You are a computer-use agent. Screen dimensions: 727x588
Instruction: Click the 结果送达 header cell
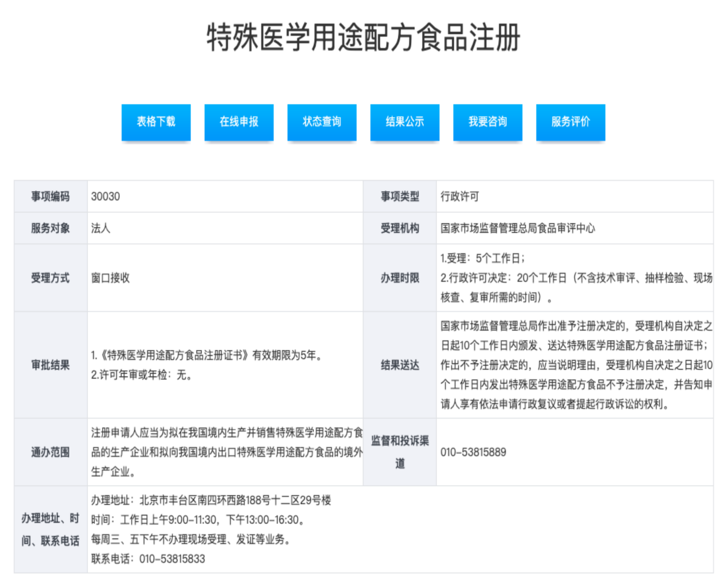pos(400,365)
